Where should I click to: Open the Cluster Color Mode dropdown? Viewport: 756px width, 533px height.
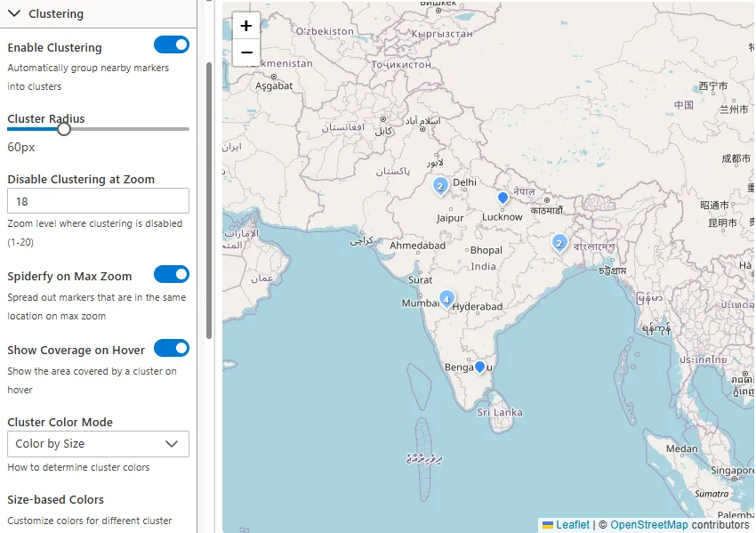(x=98, y=443)
